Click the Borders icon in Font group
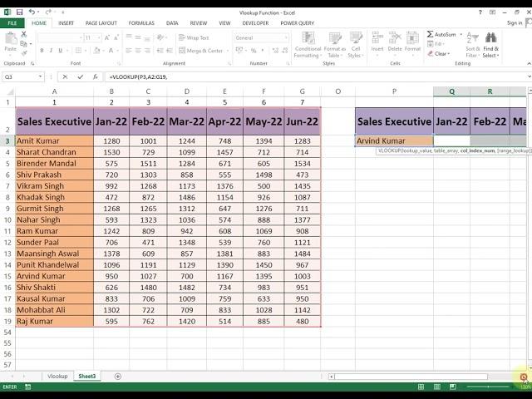This screenshot has width=532, height=399. 78,51
